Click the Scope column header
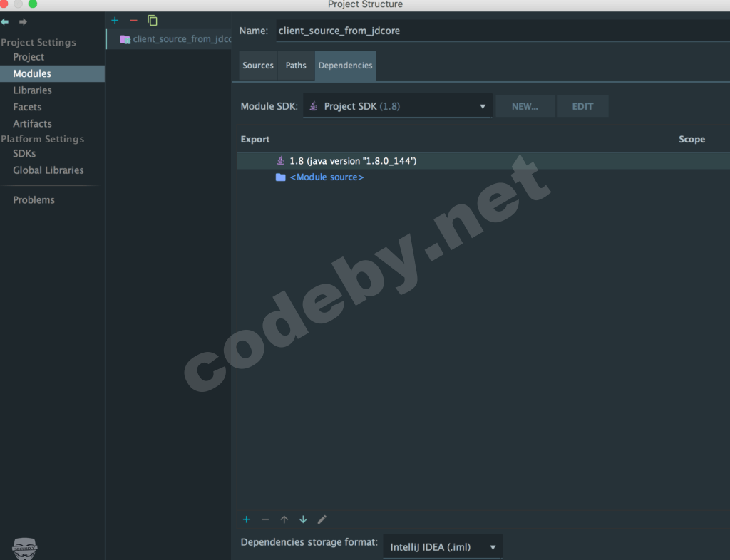The height and width of the screenshot is (560, 730). coord(692,139)
